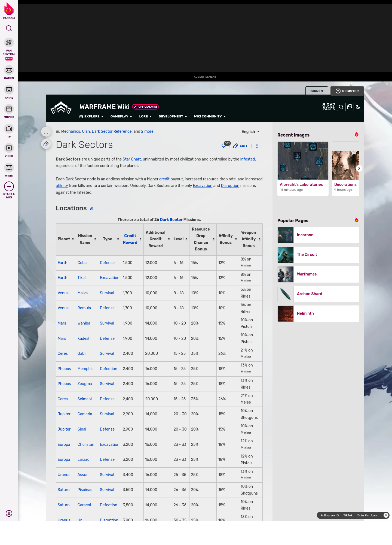Sort by Weapon Affinity Bonus arrows
392x545 pixels.
(260, 239)
